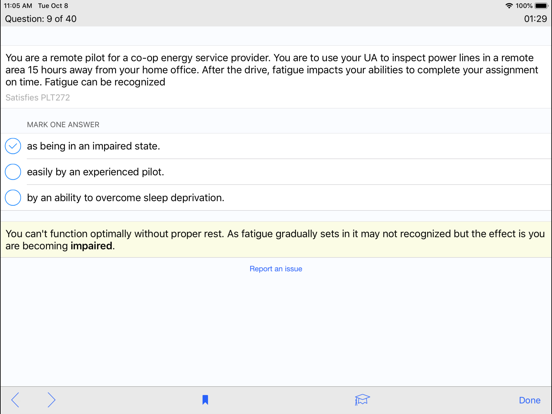Click the Wi-Fi status icon
This screenshot has width=552, height=414.
[x=509, y=6]
